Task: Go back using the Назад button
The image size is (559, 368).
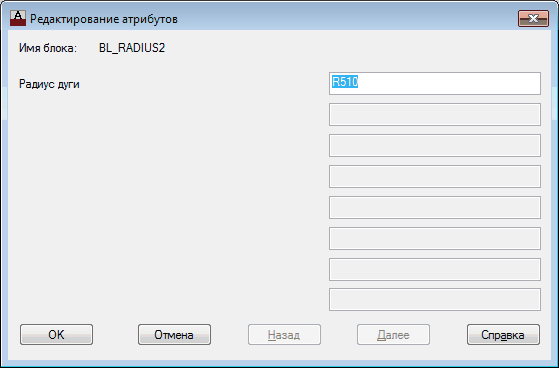Action: click(x=284, y=334)
